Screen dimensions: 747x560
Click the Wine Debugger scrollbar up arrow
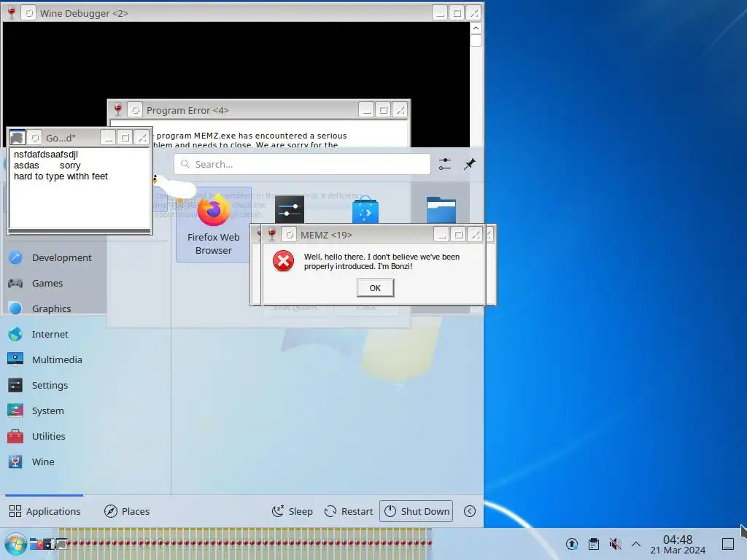click(x=476, y=28)
